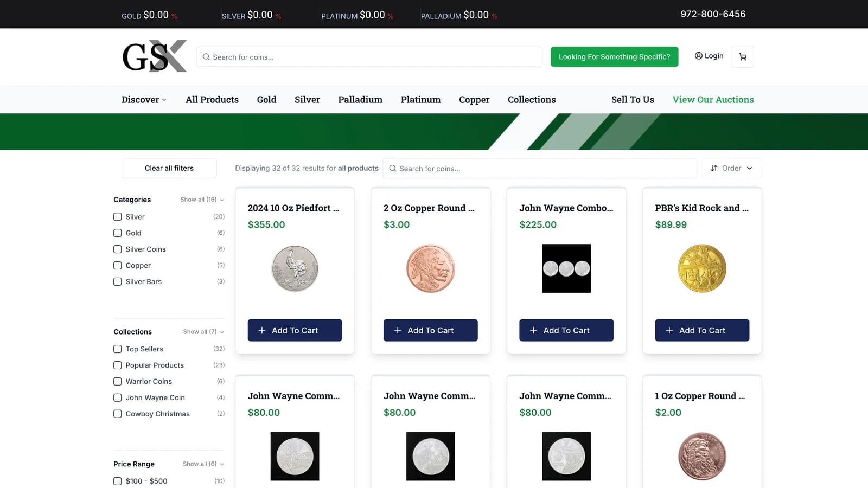Open the 1 Oz Copper Round image
This screenshot has width=868, height=488.
coord(702,456)
